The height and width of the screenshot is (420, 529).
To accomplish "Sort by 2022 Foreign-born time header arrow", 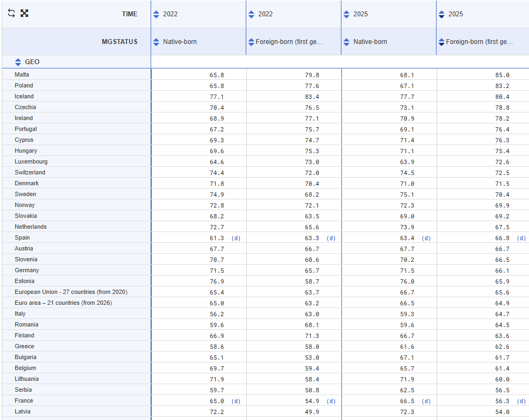I will point(251,14).
